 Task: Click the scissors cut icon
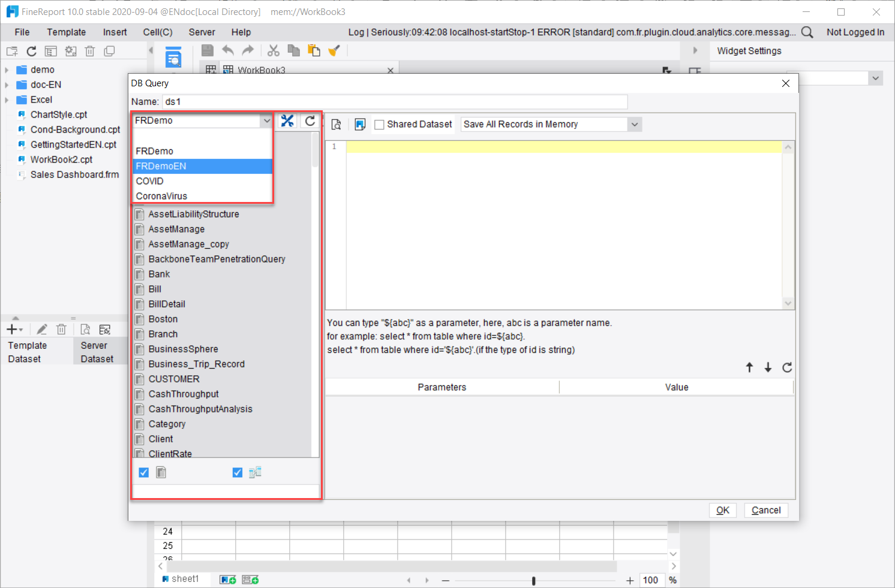pos(274,50)
